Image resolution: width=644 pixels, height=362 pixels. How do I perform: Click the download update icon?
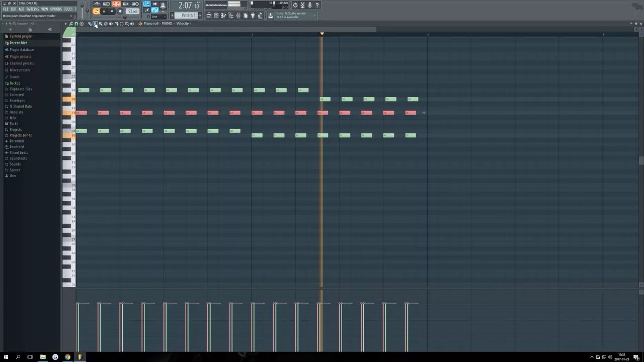tap(270, 16)
